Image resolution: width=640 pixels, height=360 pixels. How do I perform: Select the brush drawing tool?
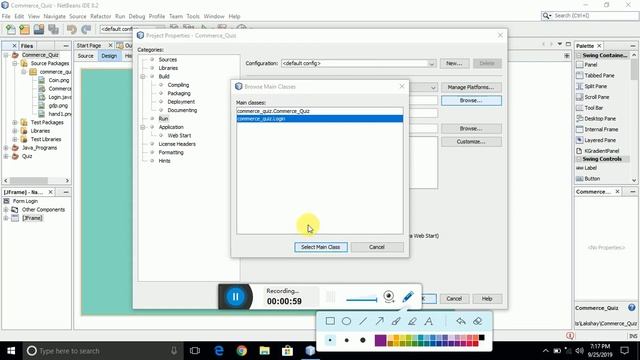(396, 321)
